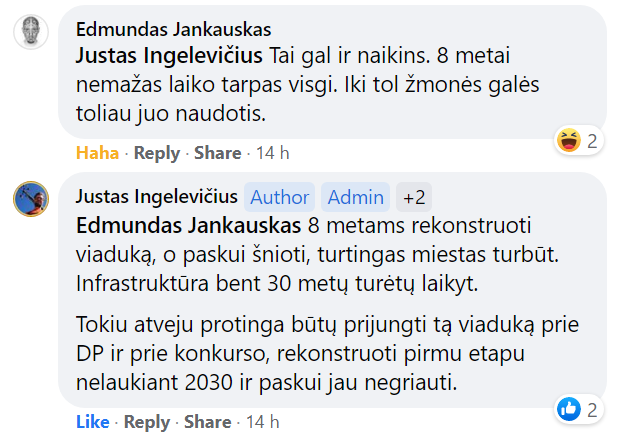
Task: Open Justas Ingelevičius's profile avatar
Action: 31,198
